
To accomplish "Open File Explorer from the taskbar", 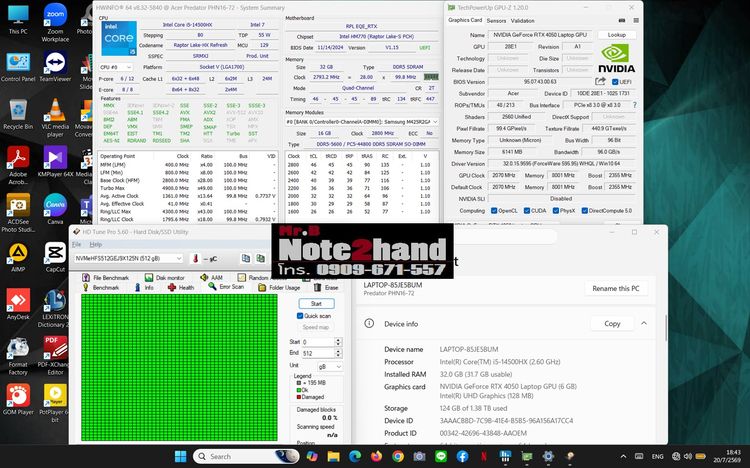I will [x=333, y=457].
